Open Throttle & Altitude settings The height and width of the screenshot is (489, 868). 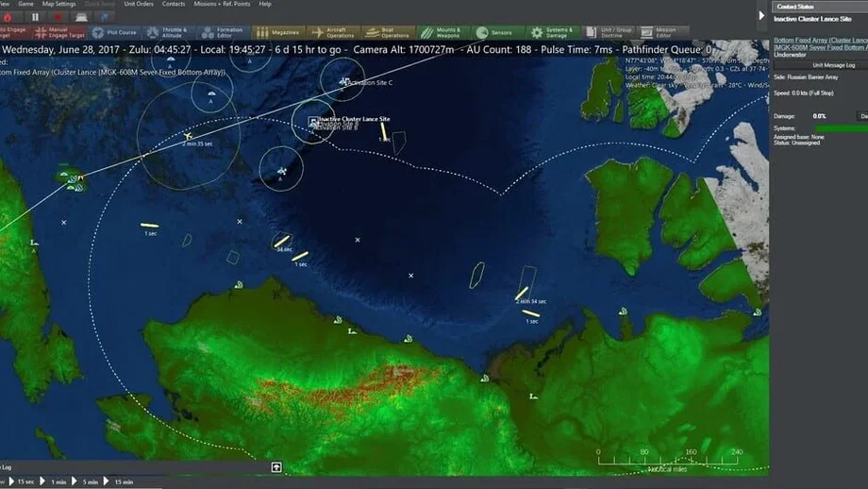point(168,33)
